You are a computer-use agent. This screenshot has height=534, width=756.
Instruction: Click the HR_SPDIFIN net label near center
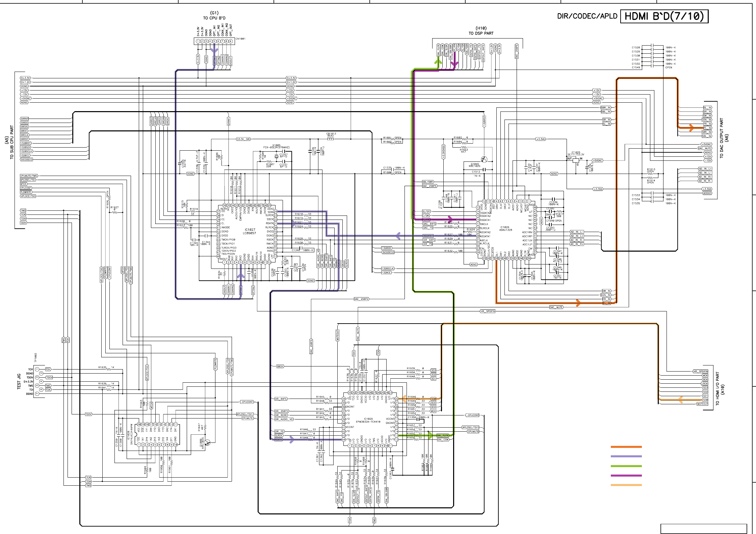point(488,311)
